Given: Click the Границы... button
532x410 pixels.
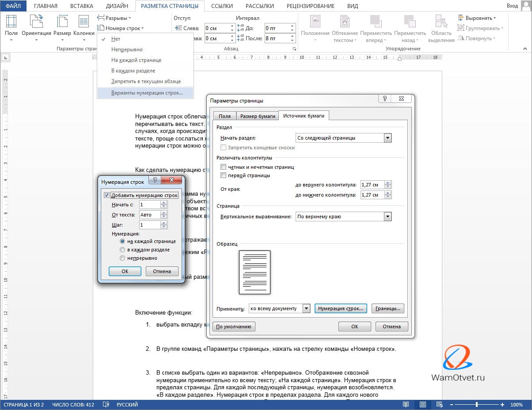Looking at the screenshot, I should (388, 308).
